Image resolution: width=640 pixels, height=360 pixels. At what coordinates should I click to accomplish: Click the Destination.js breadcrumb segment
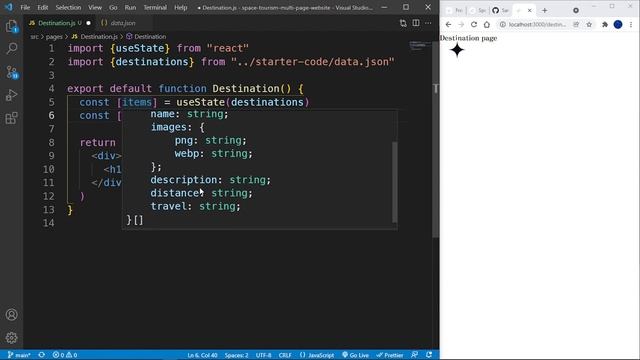pos(95,37)
